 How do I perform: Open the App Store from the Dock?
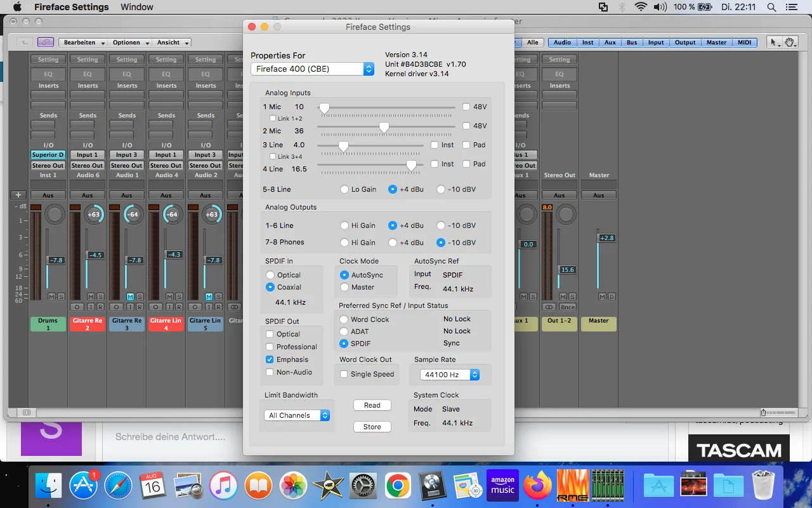83,486
